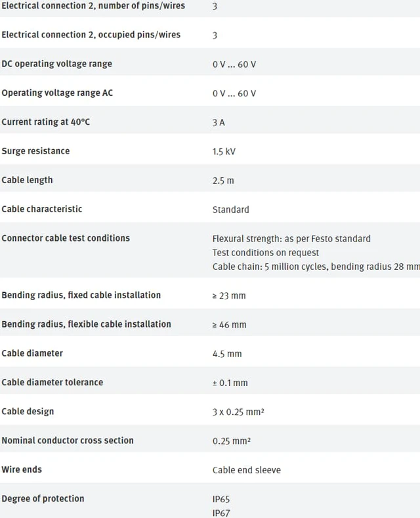This screenshot has width=420, height=518.
Task: Click the 'DC operating voltage range' label
Action: [x=57, y=64]
